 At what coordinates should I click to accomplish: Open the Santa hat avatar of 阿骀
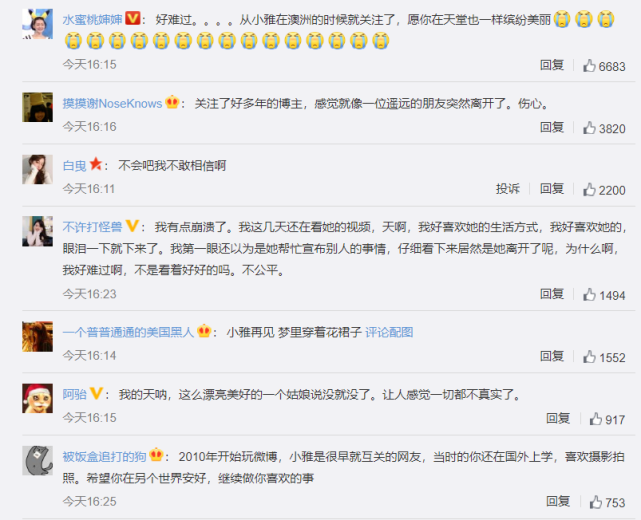[37, 399]
